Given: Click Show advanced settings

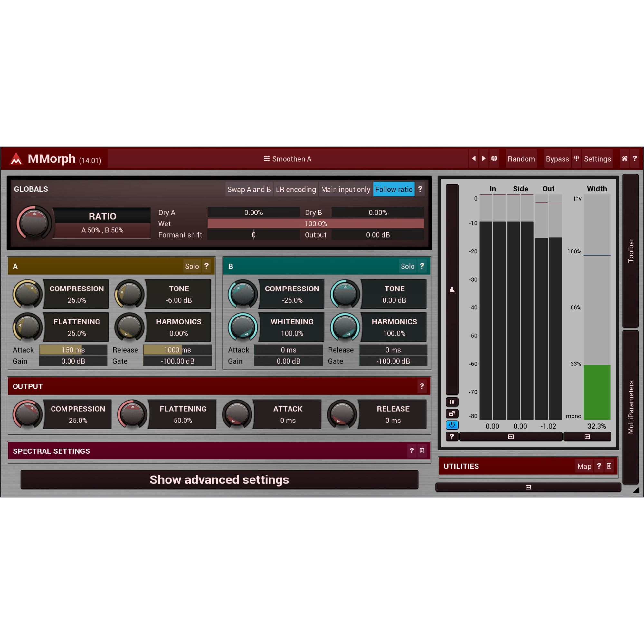Looking at the screenshot, I should [219, 479].
